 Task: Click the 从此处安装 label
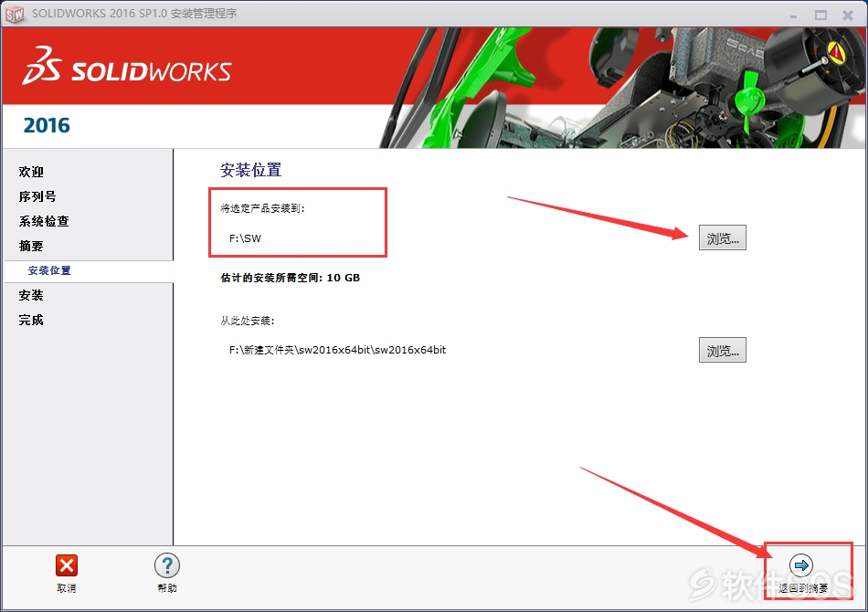[x=248, y=321]
